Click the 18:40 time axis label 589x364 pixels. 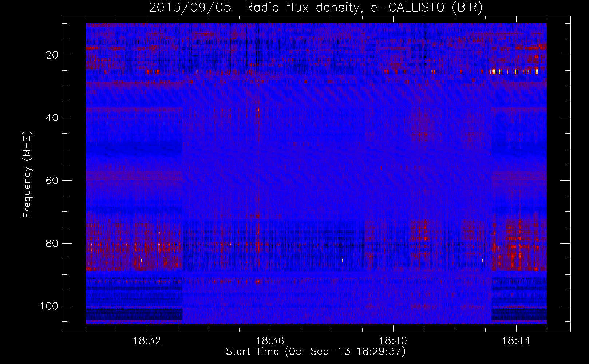pyautogui.click(x=393, y=341)
